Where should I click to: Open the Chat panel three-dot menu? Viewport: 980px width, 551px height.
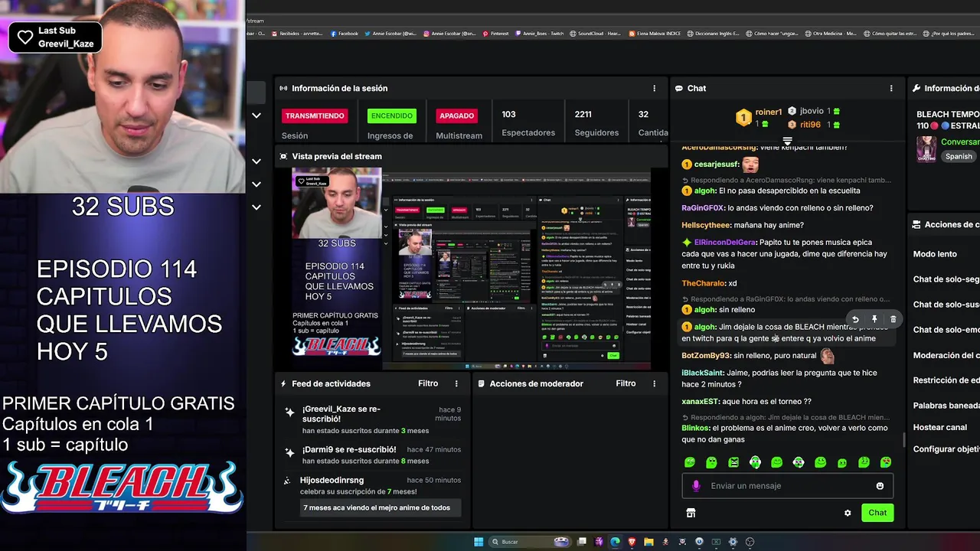(x=891, y=88)
